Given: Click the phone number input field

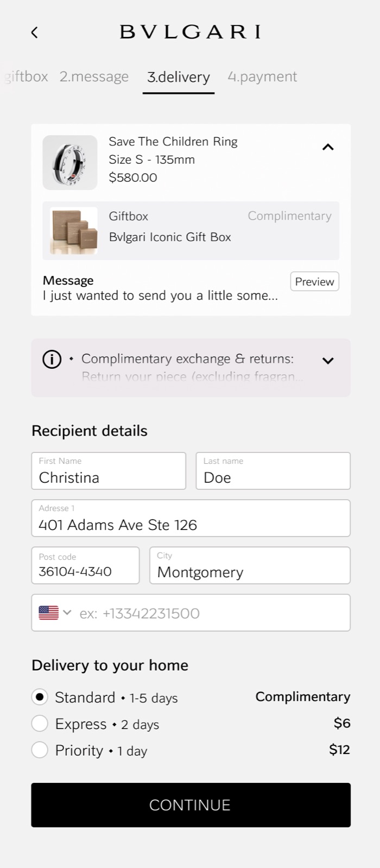Looking at the screenshot, I should (191, 613).
